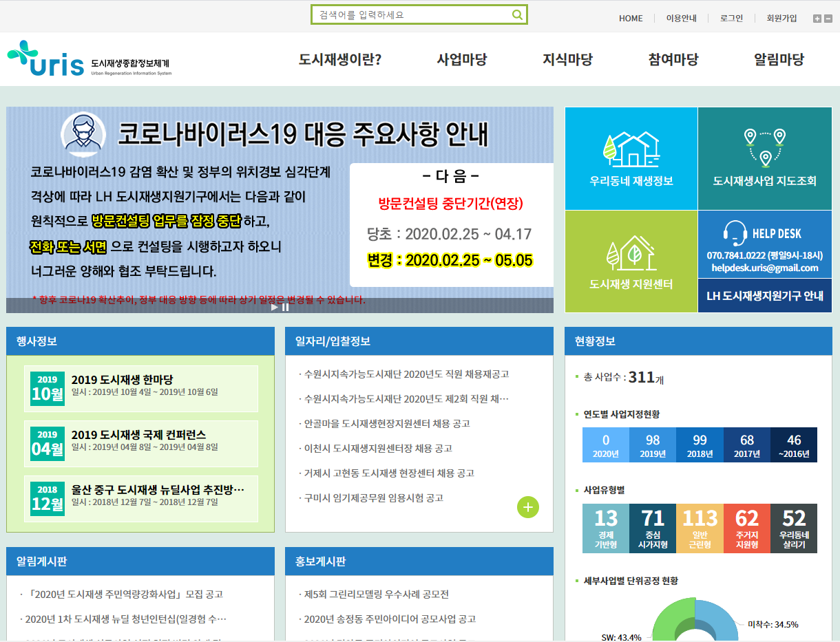
Task: Open the 알림마당 menu
Action: point(779,59)
